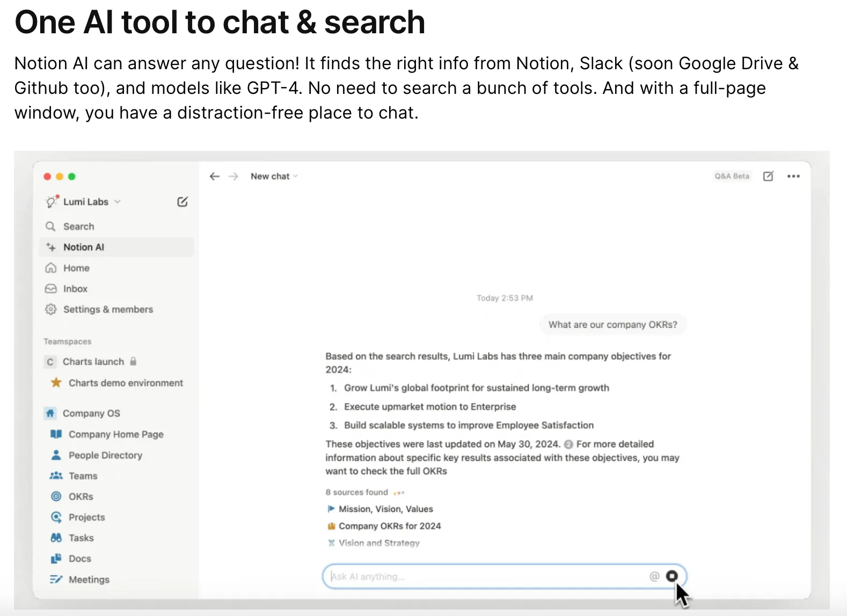Open the Mission, Vision, Values source link
847x616 pixels.
385,509
